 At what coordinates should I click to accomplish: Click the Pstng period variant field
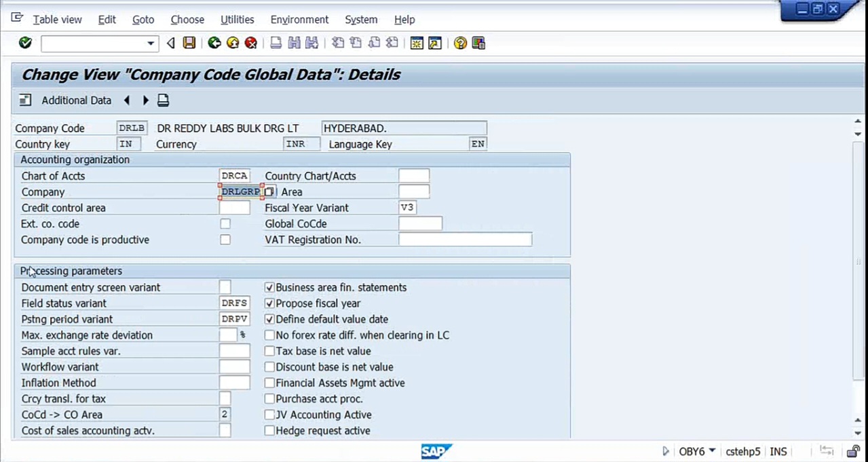[235, 320]
